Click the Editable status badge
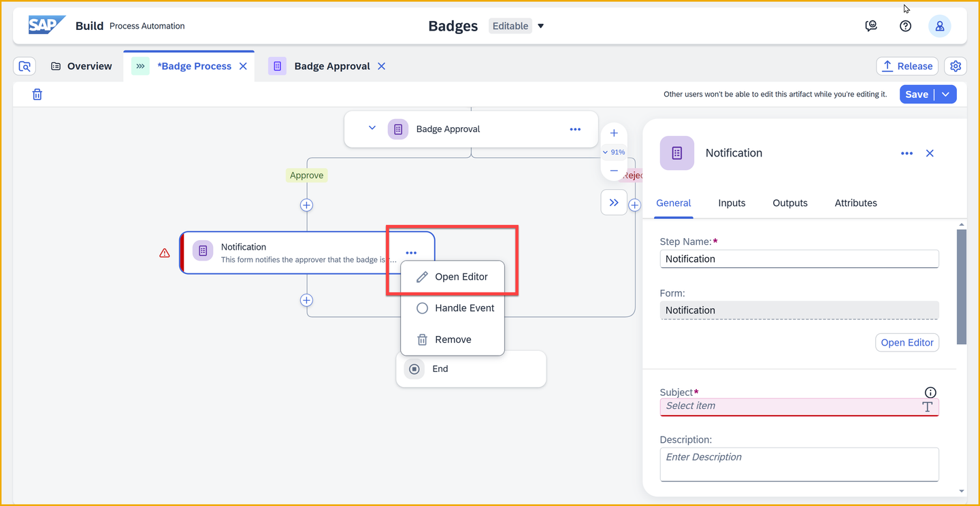This screenshot has width=980, height=506. tap(510, 26)
